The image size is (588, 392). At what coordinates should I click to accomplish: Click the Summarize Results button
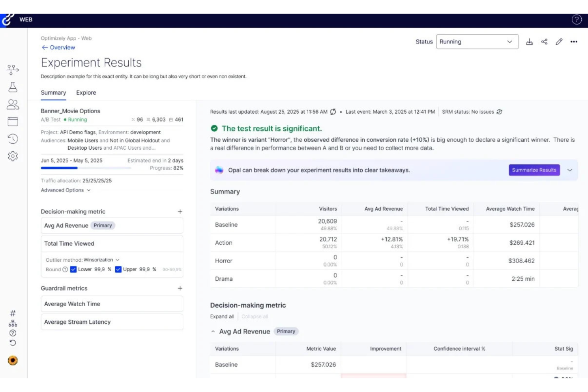point(534,170)
